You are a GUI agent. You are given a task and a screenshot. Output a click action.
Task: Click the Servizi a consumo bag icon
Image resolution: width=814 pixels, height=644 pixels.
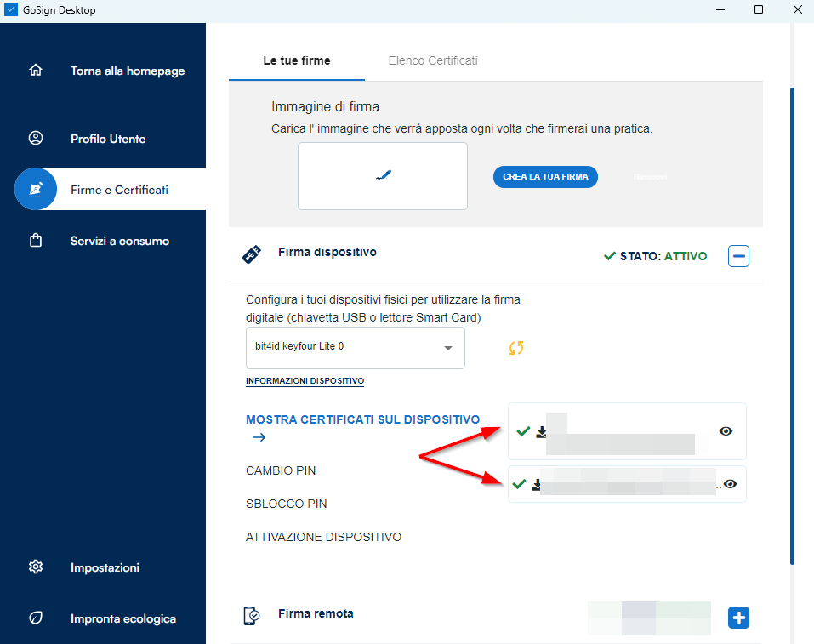36,241
